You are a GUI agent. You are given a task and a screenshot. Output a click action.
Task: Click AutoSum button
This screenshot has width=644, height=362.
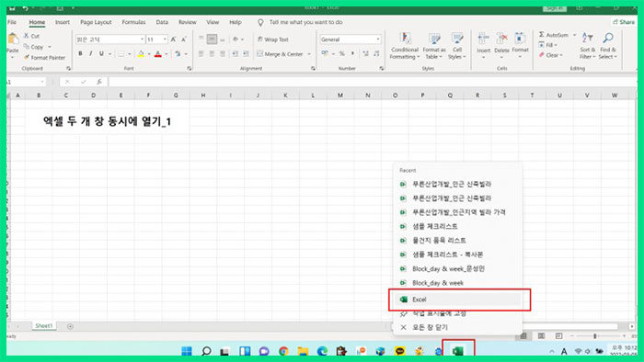click(554, 35)
